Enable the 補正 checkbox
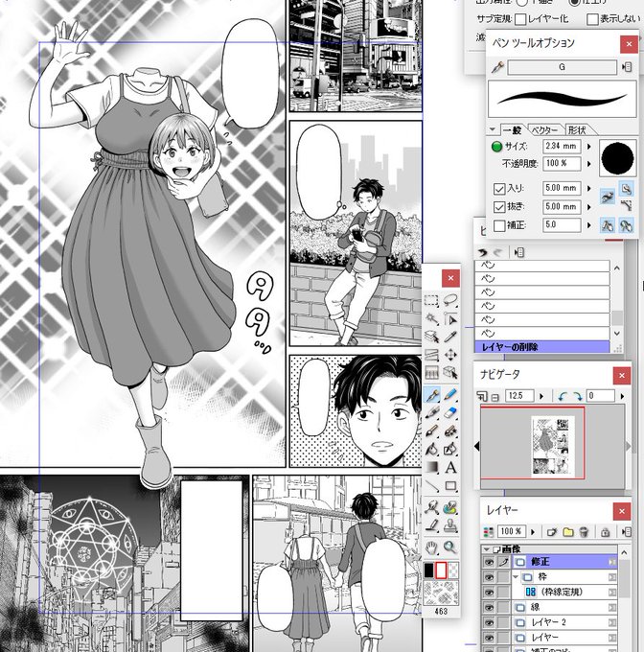The height and width of the screenshot is (652, 644). [499, 225]
